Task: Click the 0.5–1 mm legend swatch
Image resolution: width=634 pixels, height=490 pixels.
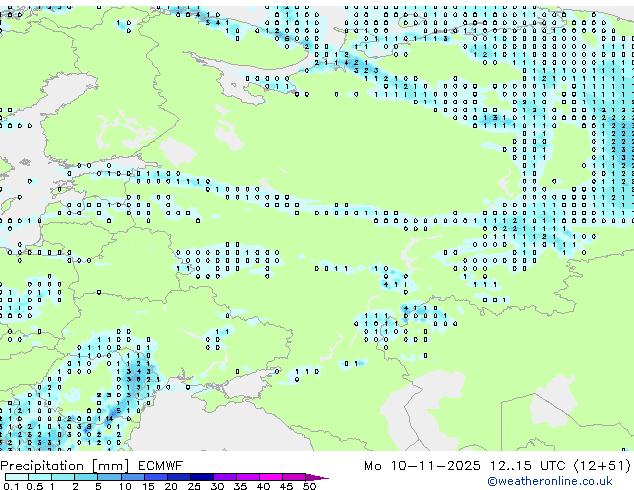Action: pyautogui.click(x=40, y=477)
